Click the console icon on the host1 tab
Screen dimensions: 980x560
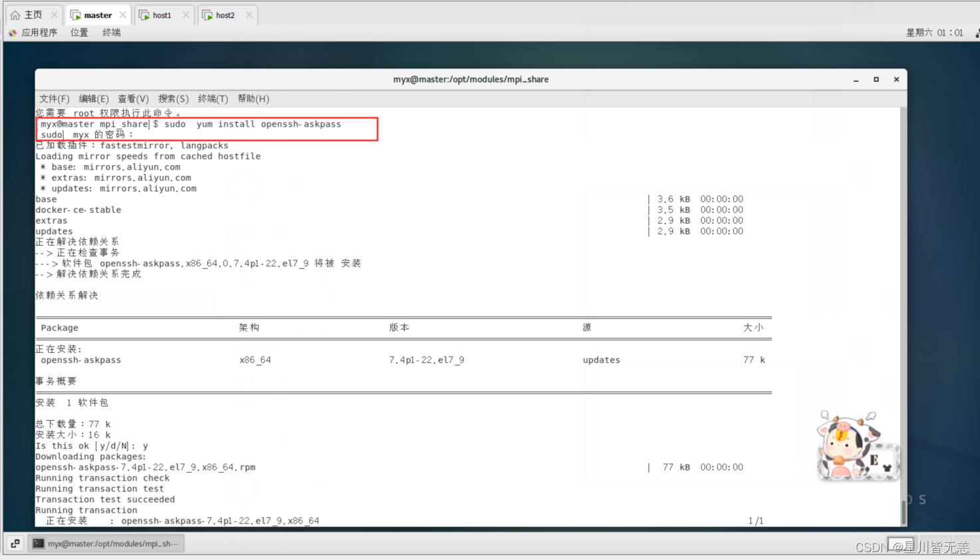point(142,14)
